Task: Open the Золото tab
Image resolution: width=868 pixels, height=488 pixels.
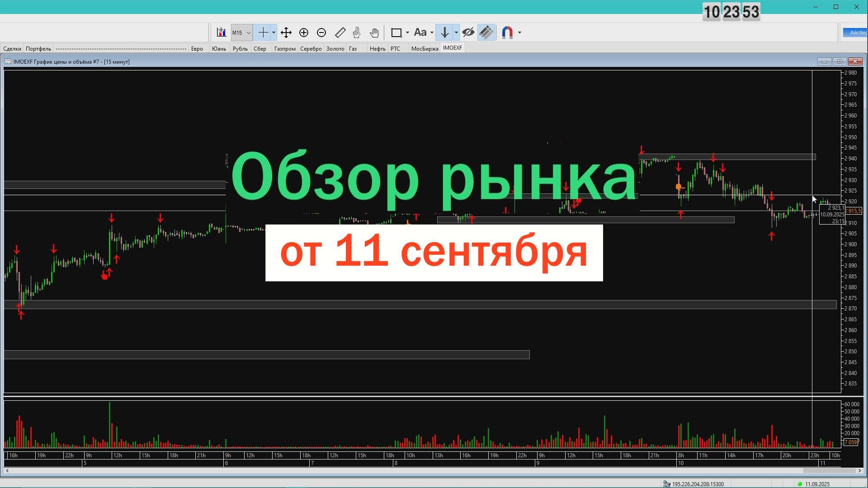Action: point(335,49)
